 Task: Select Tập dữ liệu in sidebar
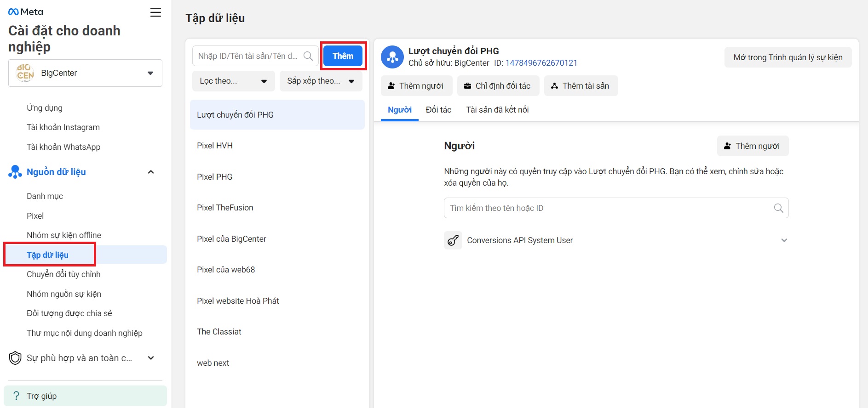tap(85, 255)
